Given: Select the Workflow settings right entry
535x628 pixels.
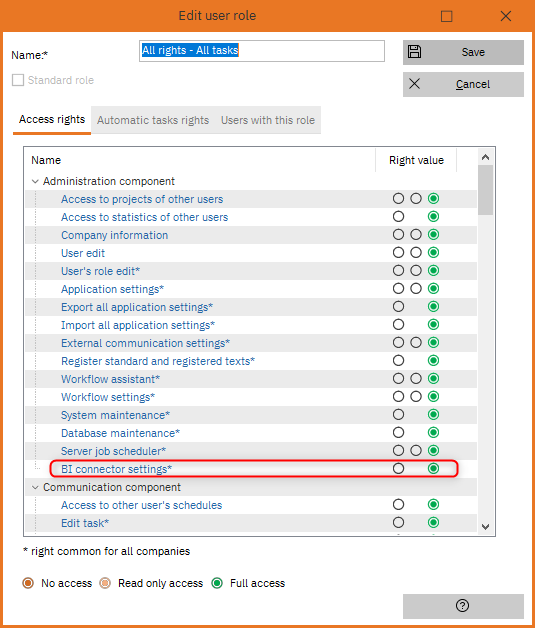Looking at the screenshot, I should tap(108, 397).
